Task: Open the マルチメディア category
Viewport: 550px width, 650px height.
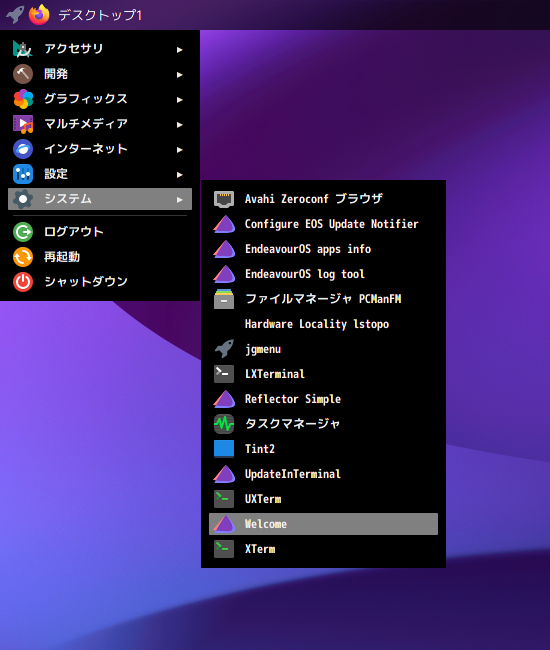Action: point(100,124)
